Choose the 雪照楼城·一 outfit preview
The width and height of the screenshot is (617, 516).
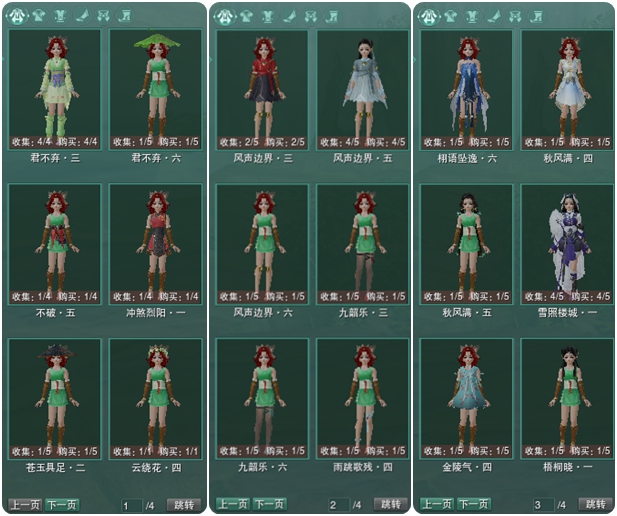click(x=567, y=244)
